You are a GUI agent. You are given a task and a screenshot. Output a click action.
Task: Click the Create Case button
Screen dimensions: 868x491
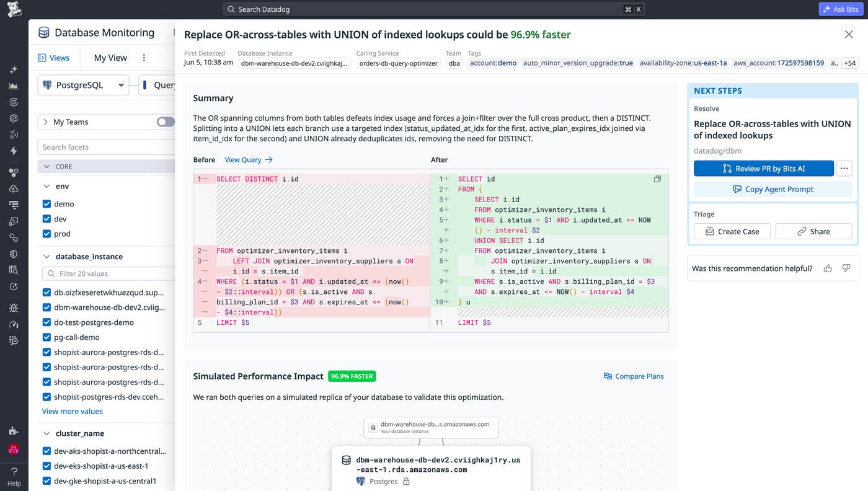(732, 231)
